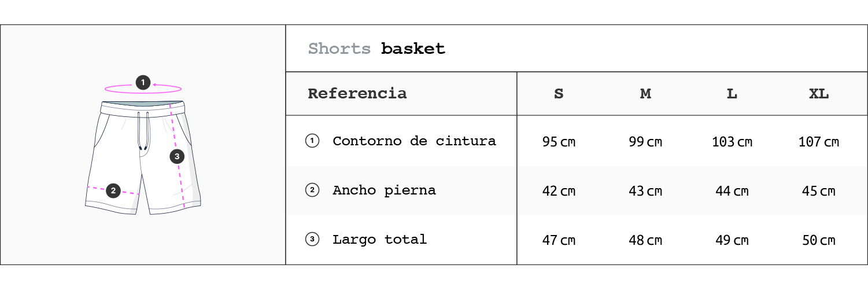Viewport: 868px width, 290px height.
Task: Click the Largo total row label
Action: 379,239
